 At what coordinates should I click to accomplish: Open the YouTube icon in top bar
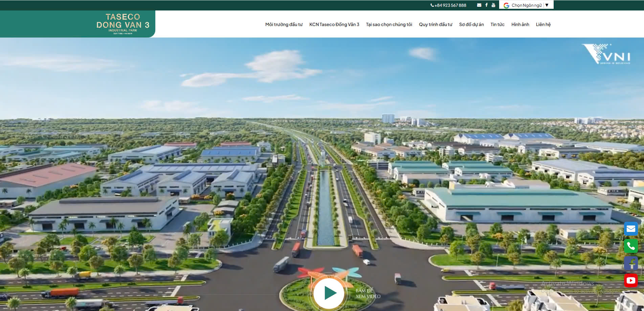pyautogui.click(x=493, y=5)
